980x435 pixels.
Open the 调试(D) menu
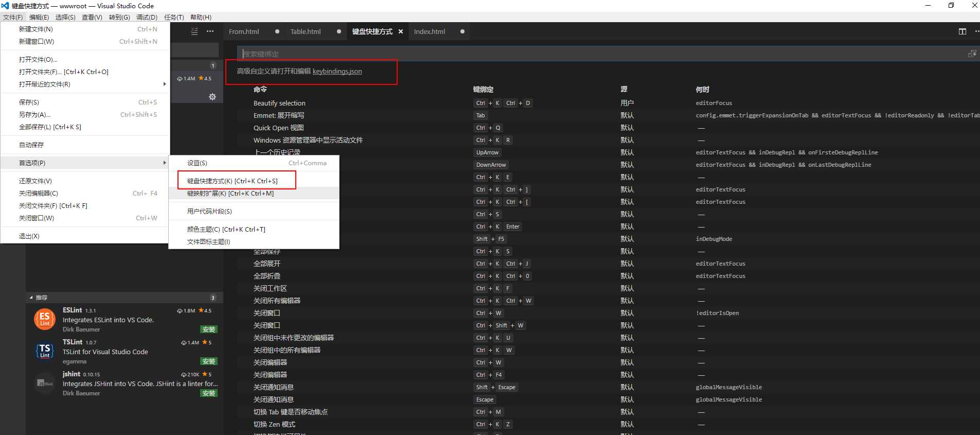point(147,17)
